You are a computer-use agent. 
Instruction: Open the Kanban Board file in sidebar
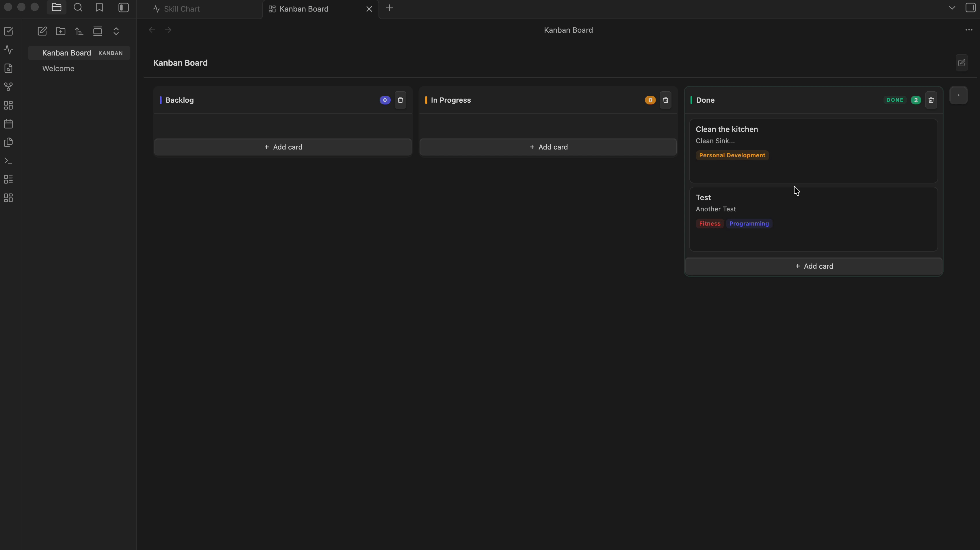(79, 53)
